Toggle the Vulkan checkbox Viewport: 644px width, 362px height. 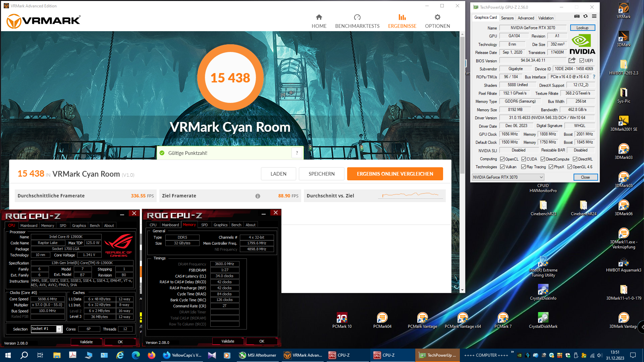point(502,167)
